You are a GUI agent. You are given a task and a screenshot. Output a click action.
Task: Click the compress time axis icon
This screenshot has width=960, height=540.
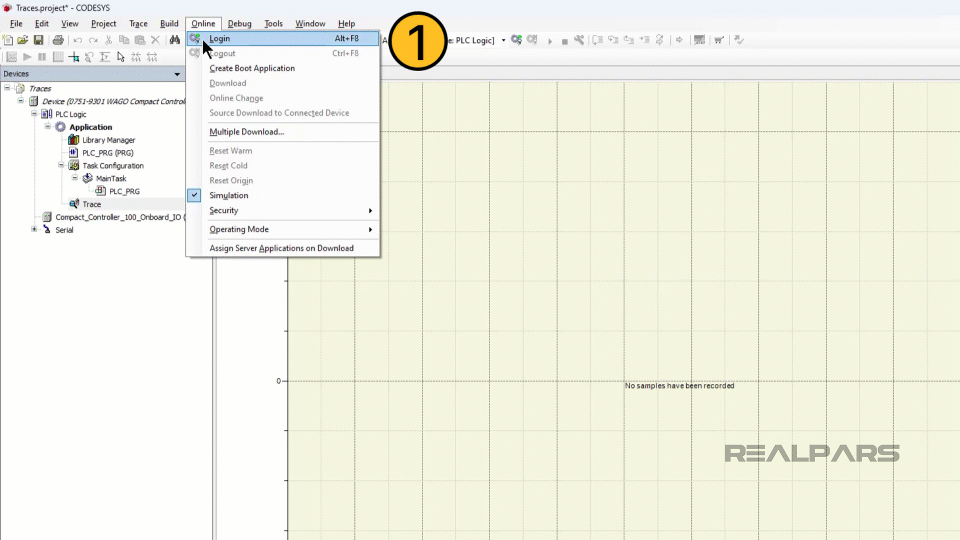[x=136, y=57]
